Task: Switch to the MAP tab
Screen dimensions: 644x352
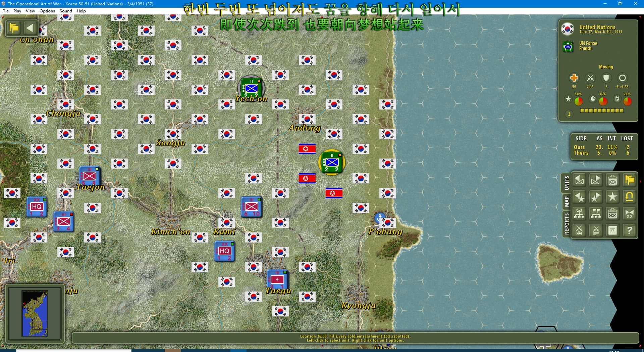Action: 567,202
